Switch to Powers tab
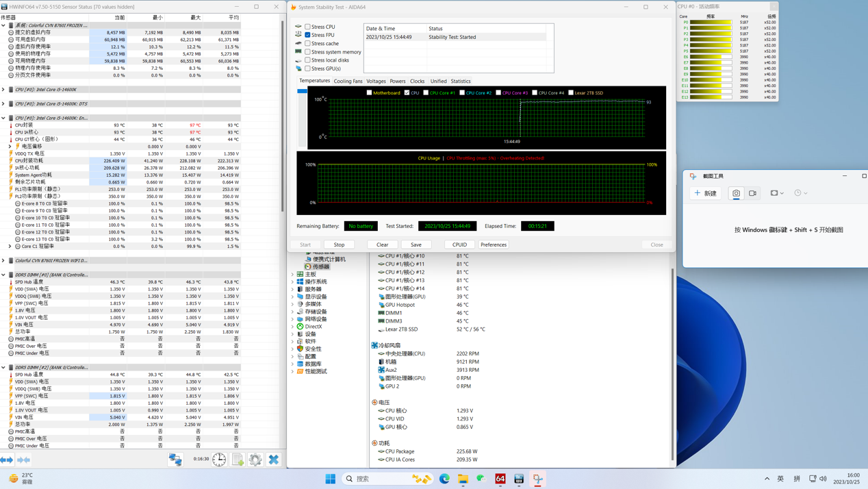This screenshot has height=489, width=868. pyautogui.click(x=398, y=81)
